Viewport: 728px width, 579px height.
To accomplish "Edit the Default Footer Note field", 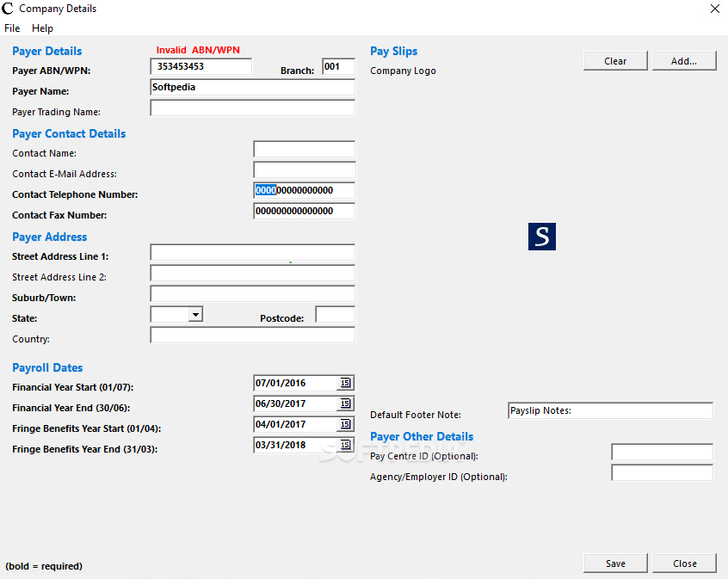I will (610, 410).
